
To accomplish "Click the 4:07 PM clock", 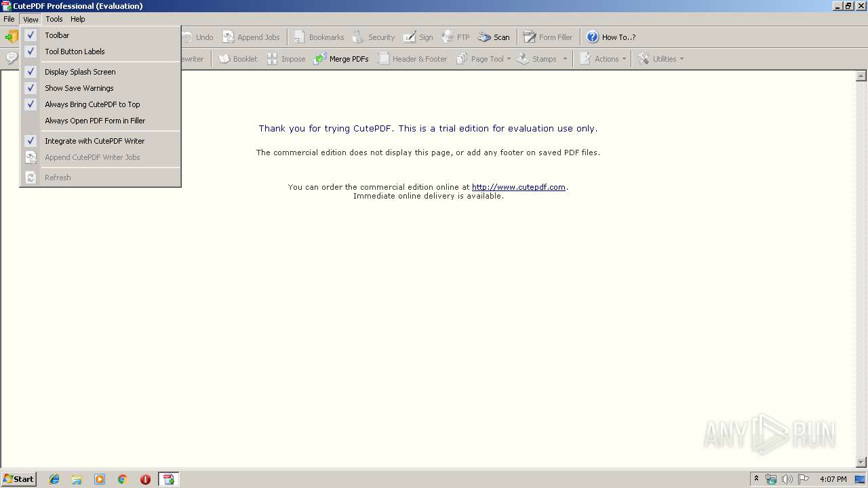I will pyautogui.click(x=833, y=479).
